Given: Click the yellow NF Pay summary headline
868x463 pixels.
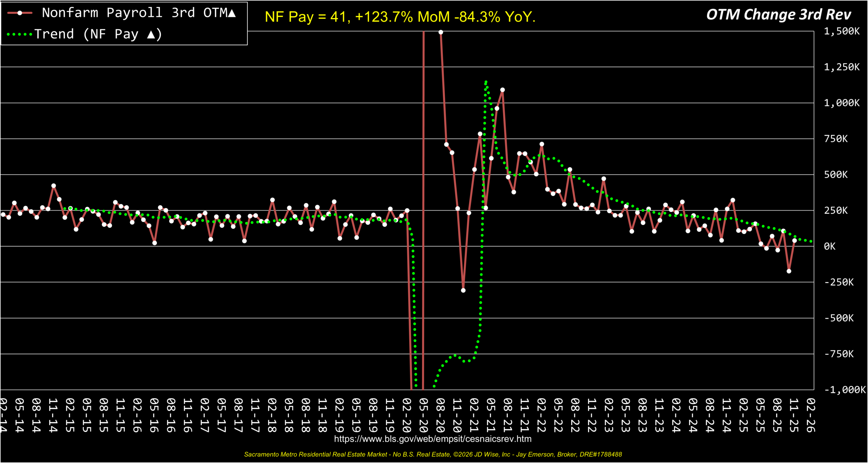Looking at the screenshot, I should [400, 17].
